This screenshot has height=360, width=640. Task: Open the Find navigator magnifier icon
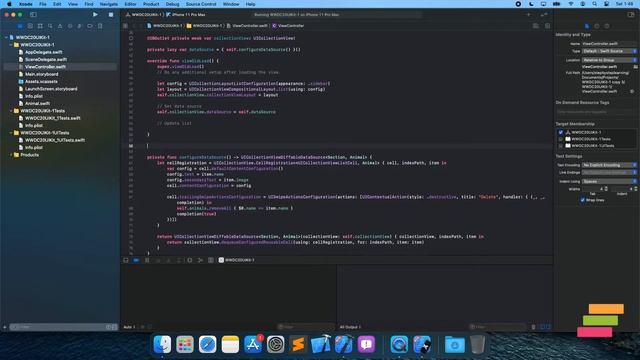coord(50,26)
